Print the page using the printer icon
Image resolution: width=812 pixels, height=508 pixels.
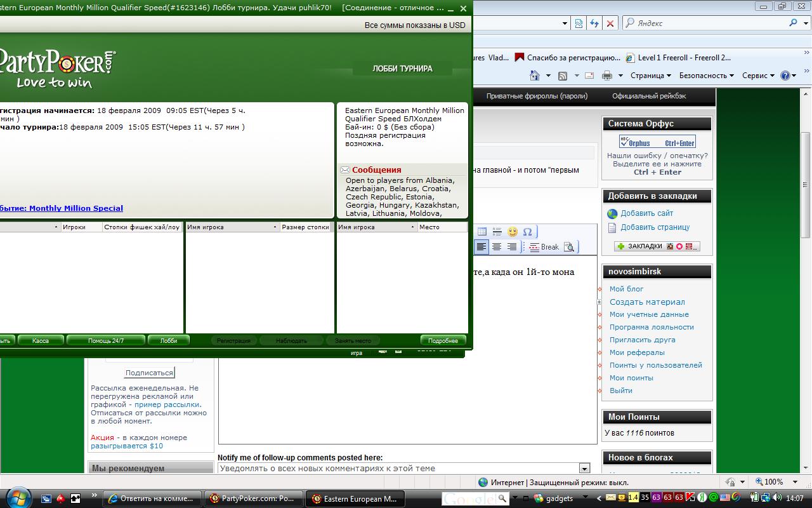[607, 76]
